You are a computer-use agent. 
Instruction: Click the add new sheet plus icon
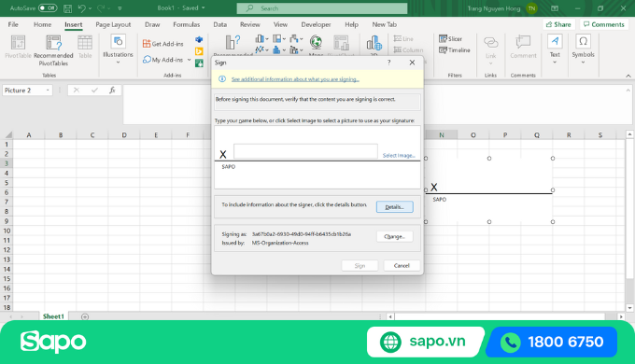85,316
